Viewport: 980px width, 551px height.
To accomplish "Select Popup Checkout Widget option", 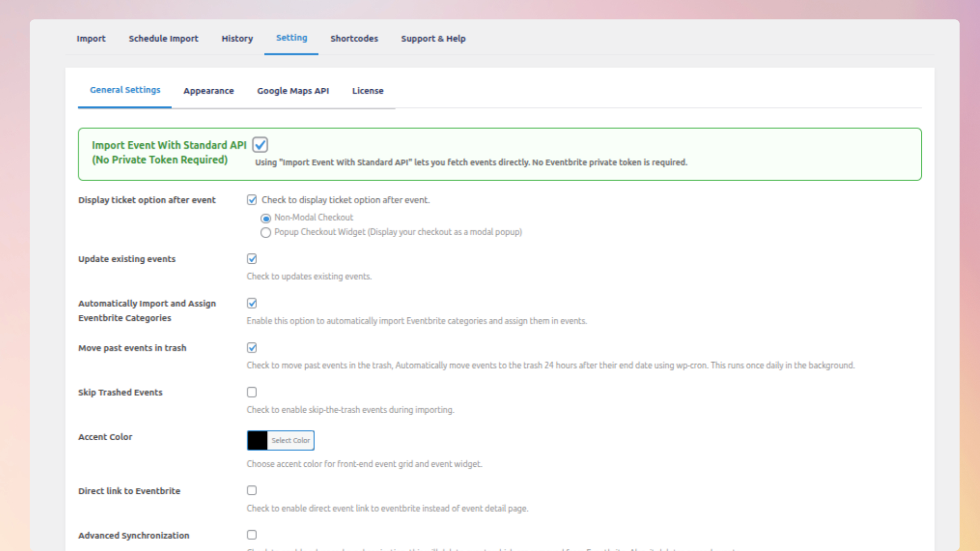I will [265, 233].
